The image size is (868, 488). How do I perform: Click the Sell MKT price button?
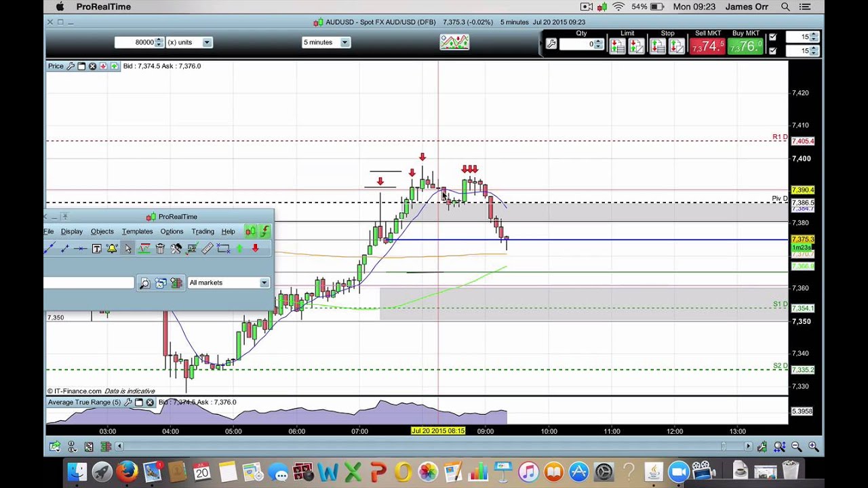707,47
